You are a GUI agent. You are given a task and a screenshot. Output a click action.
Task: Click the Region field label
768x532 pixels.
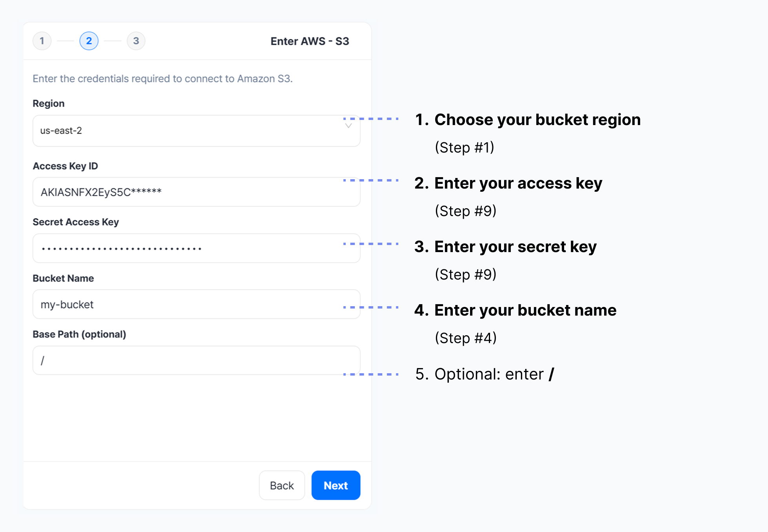pos(49,103)
